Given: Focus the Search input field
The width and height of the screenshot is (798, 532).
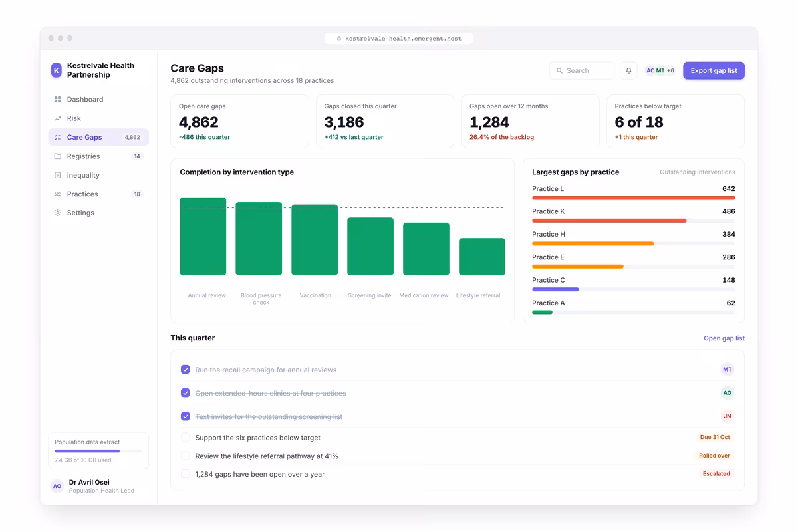Looking at the screenshot, I should [x=582, y=70].
